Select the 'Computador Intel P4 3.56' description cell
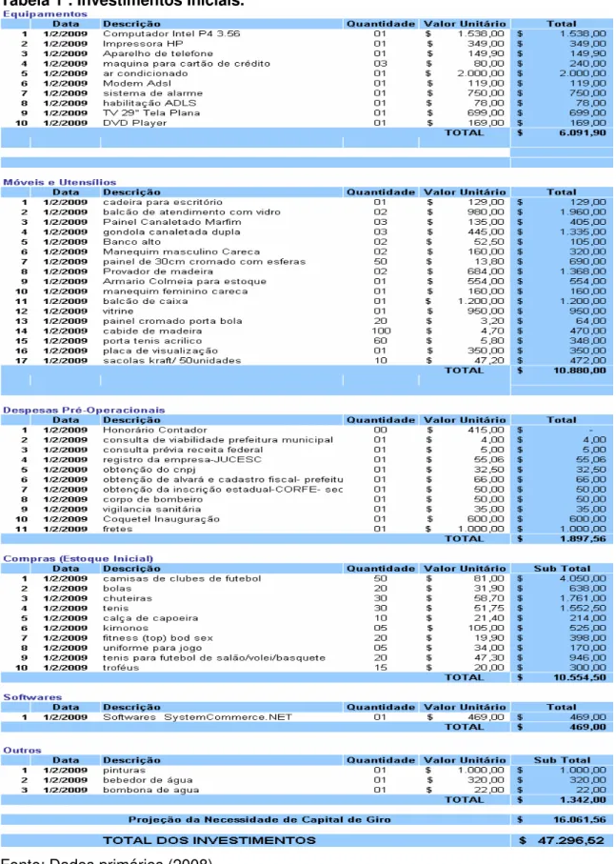Image resolution: width=616 pixels, height=864 pixels. point(171,33)
